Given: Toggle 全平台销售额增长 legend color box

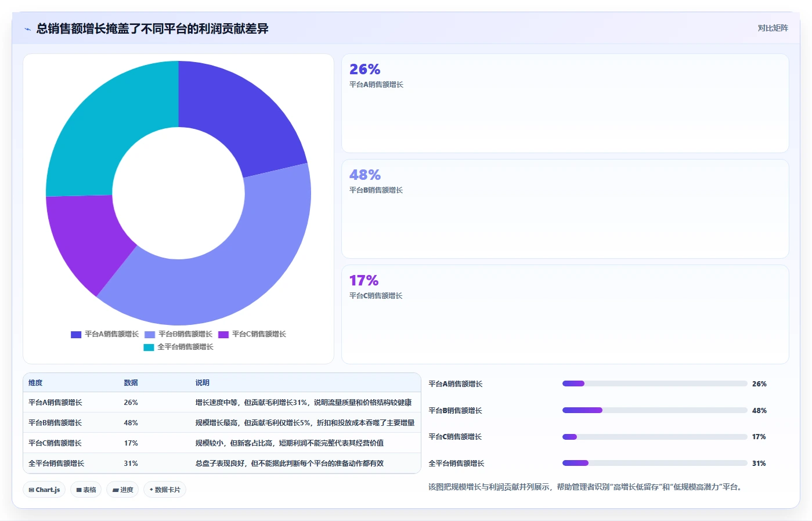Looking at the screenshot, I should [149, 347].
